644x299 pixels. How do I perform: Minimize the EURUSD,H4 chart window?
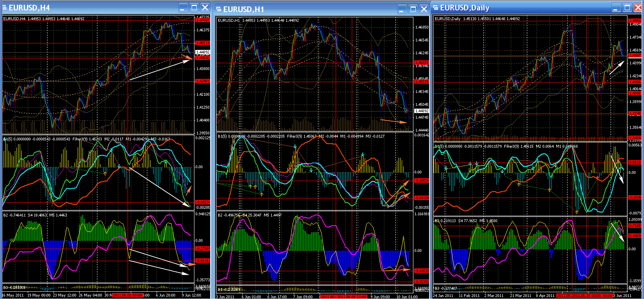tap(184, 8)
